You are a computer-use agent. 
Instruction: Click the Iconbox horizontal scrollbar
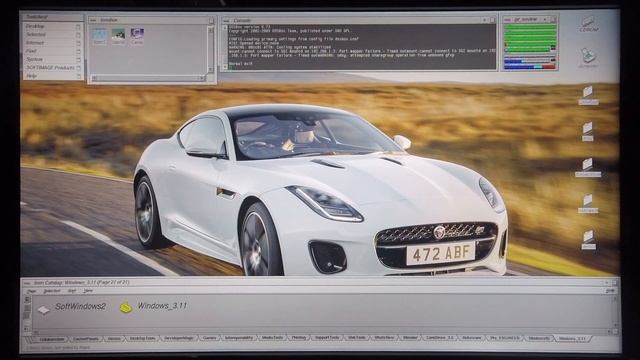click(x=148, y=78)
